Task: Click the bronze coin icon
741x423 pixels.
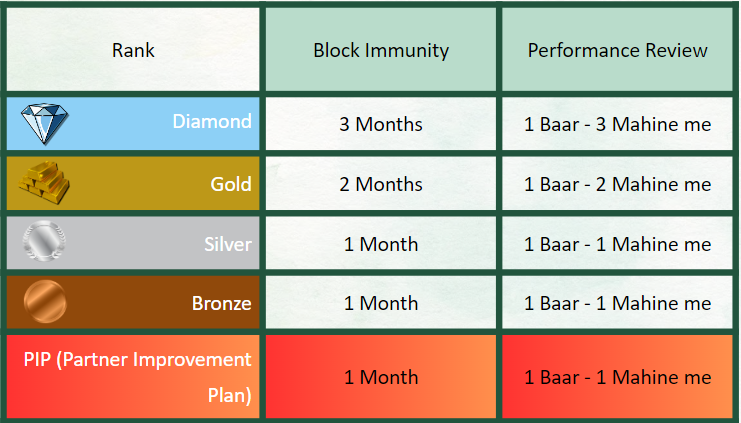Action: (x=44, y=302)
